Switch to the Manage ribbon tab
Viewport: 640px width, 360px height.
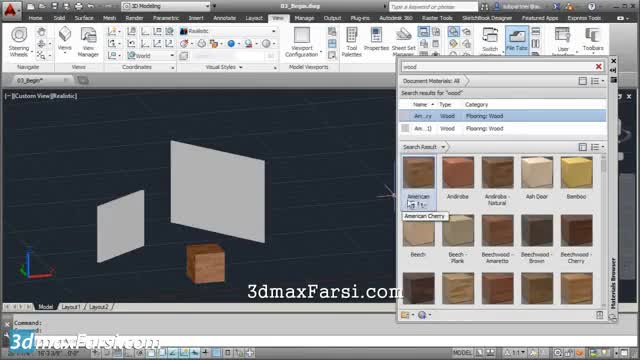304,18
